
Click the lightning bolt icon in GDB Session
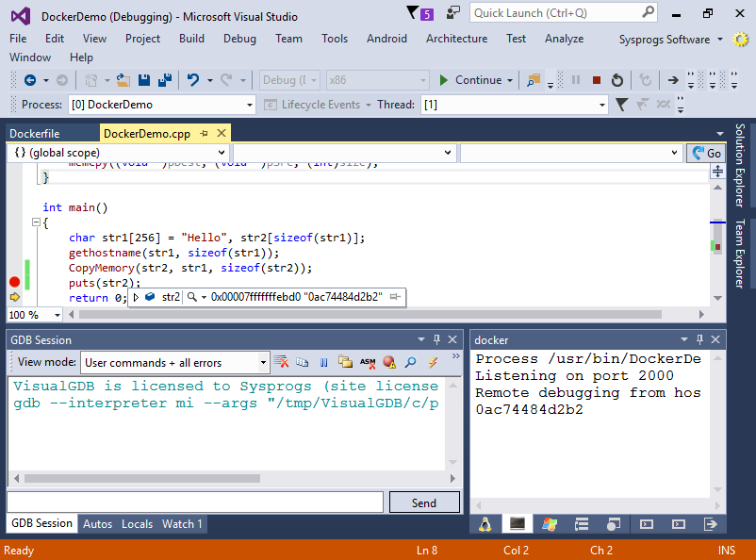[x=433, y=362]
